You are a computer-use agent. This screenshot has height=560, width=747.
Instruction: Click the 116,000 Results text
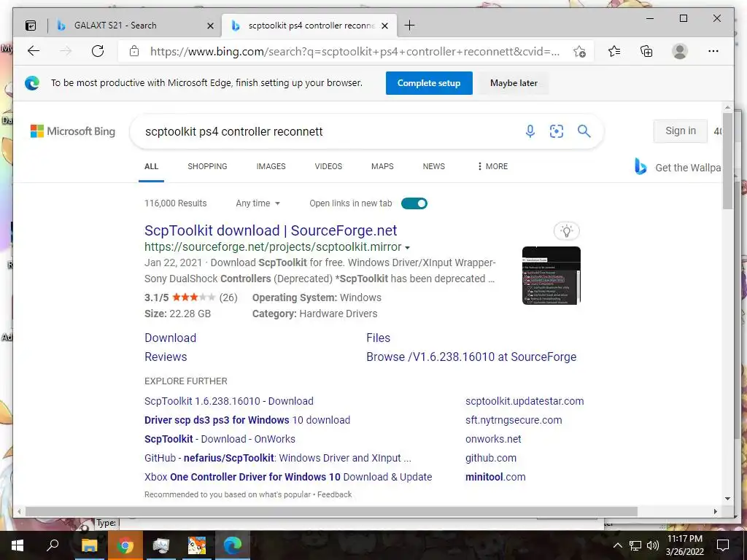(175, 203)
